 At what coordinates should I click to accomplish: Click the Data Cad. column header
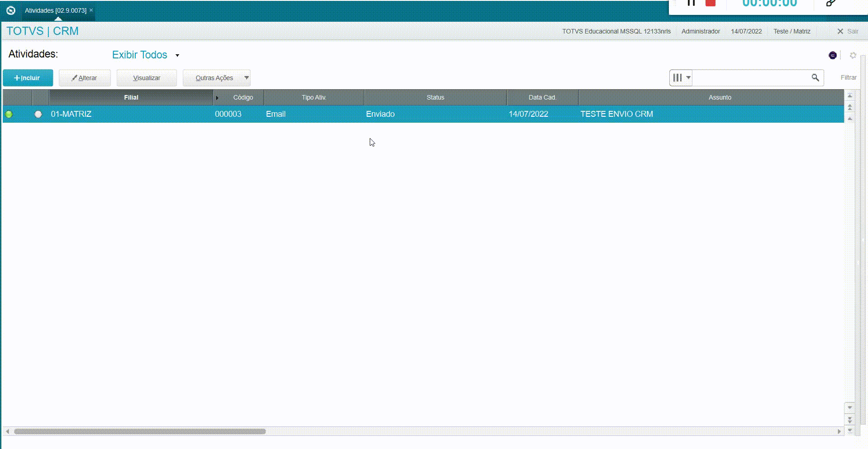542,97
